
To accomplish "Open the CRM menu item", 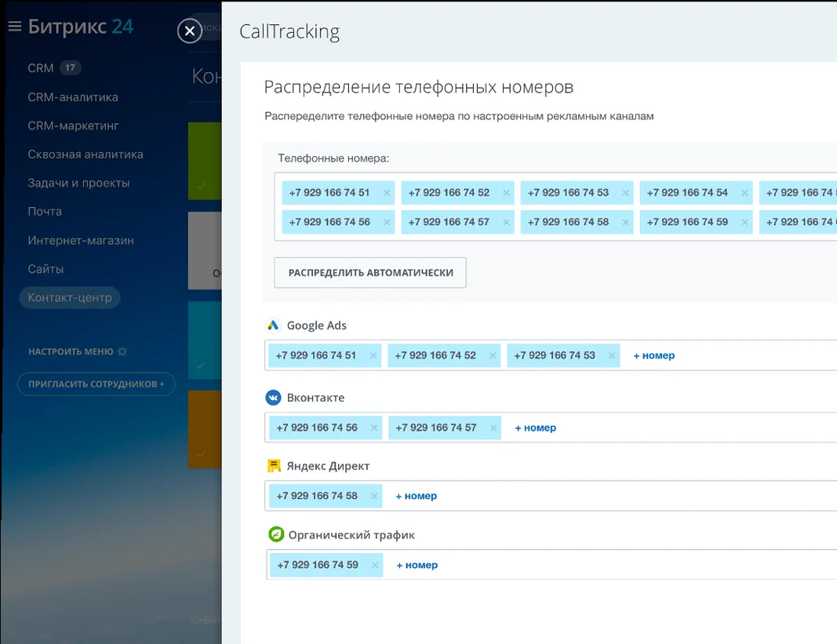I will coord(41,67).
